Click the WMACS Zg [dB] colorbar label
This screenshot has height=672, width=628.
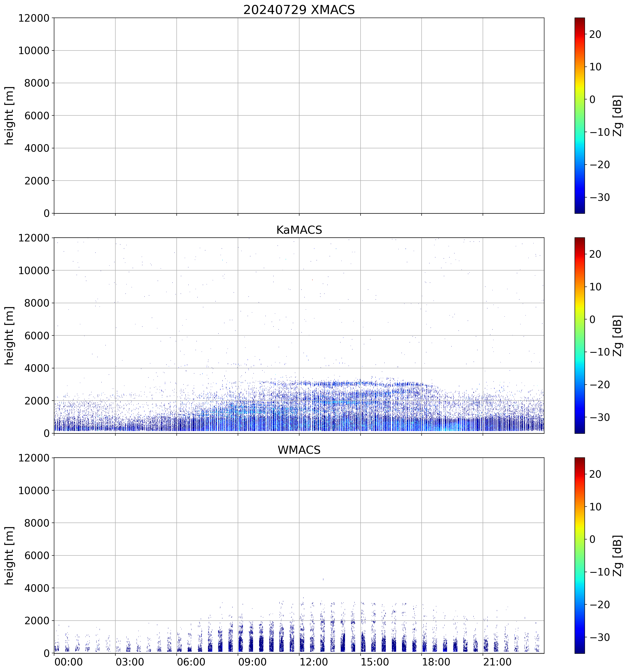[618, 555]
